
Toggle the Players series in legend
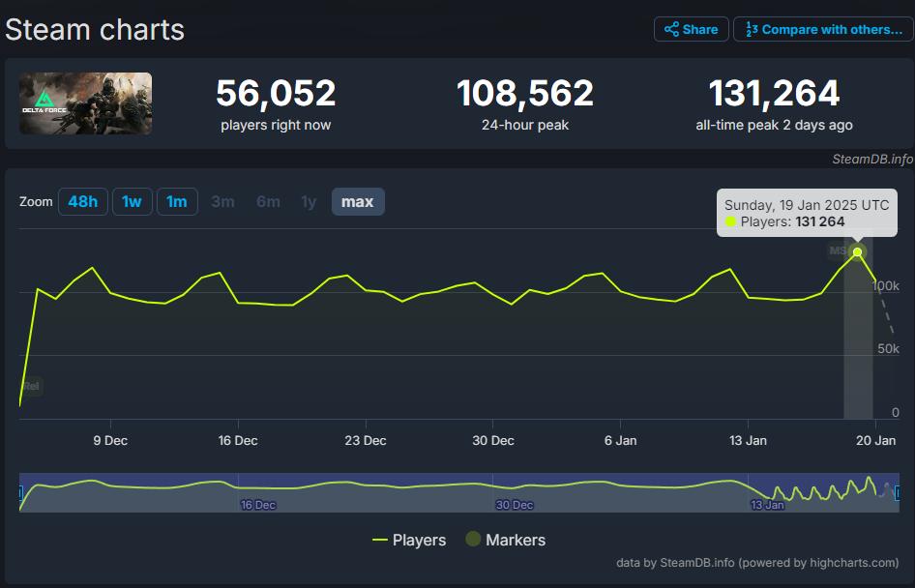click(x=409, y=541)
